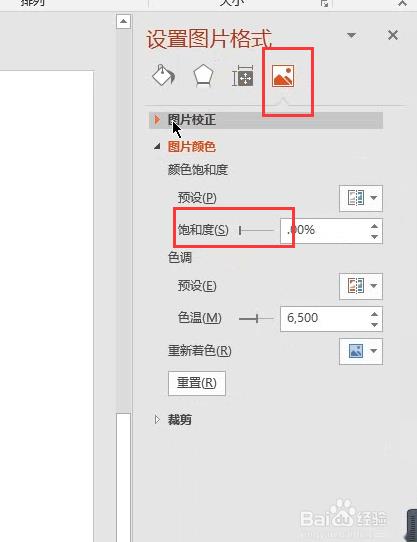Click the scrollbar up arrow
417x542 pixels.
(123, 21)
